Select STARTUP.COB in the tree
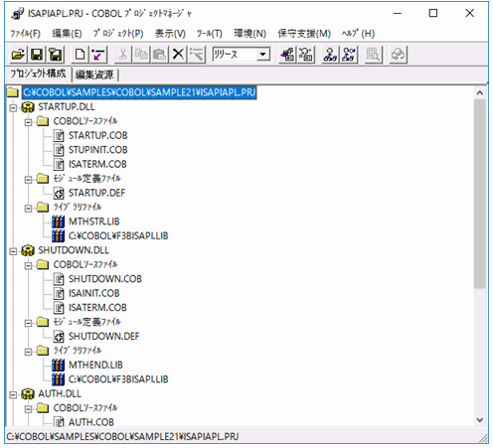This screenshot has width=493, height=448. point(98,135)
